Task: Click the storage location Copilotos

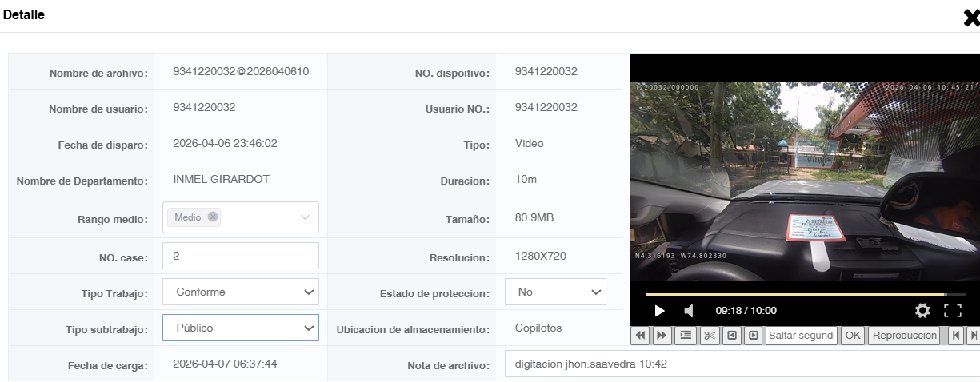Action: click(x=538, y=328)
